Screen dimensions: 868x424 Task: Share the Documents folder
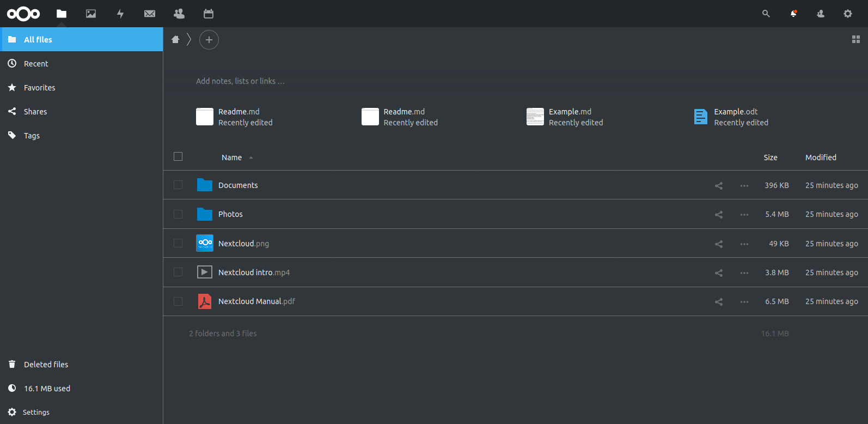(x=719, y=186)
